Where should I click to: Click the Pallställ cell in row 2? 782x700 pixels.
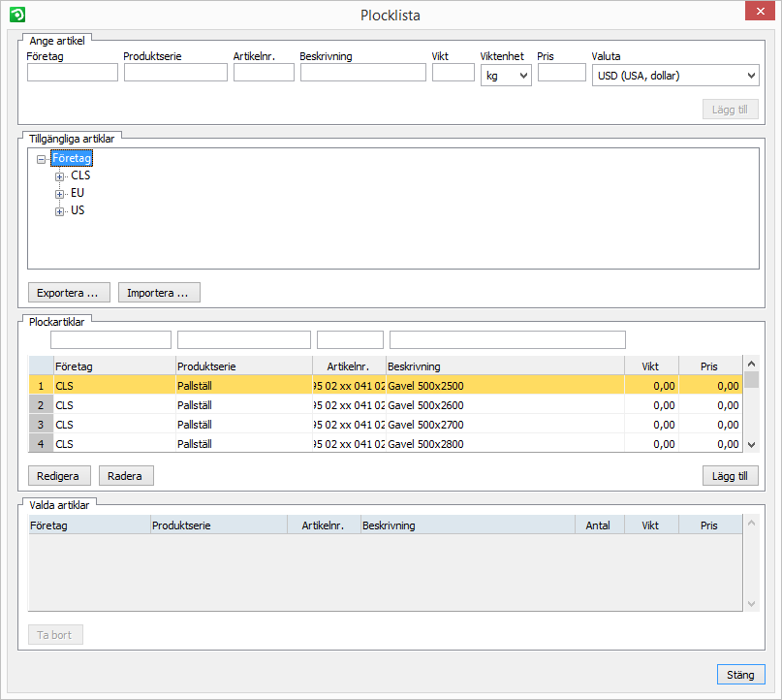[x=244, y=405]
